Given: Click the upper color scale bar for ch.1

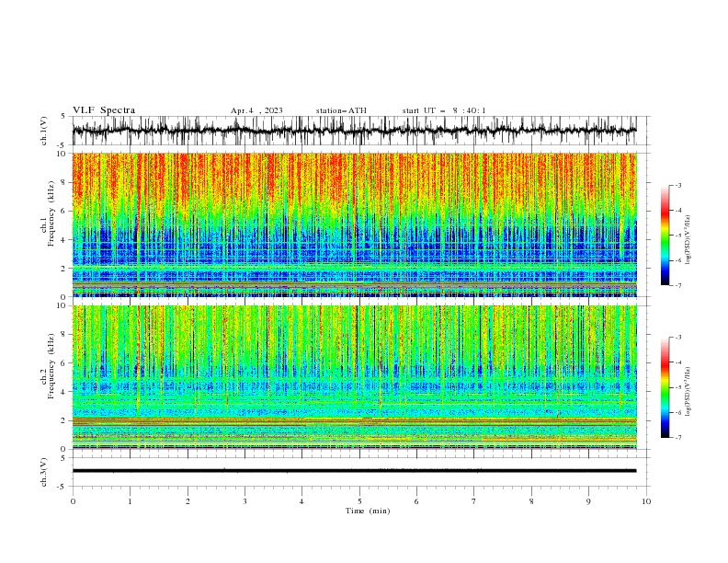Looking at the screenshot, I should click(x=665, y=236).
